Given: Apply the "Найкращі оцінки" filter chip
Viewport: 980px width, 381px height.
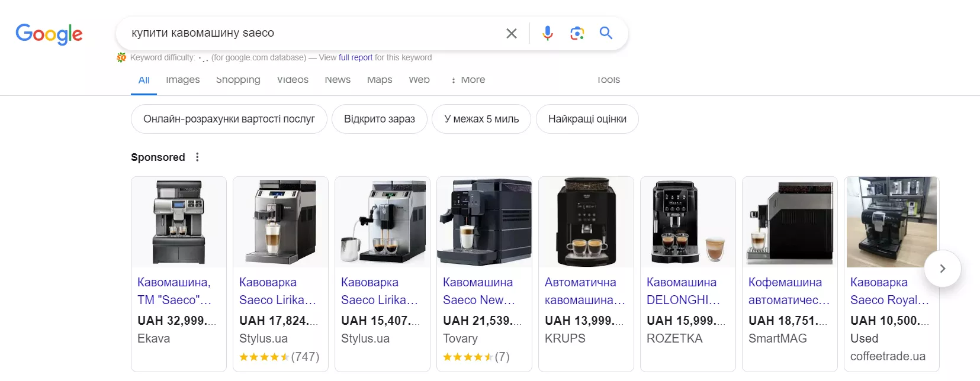Looking at the screenshot, I should (x=587, y=119).
